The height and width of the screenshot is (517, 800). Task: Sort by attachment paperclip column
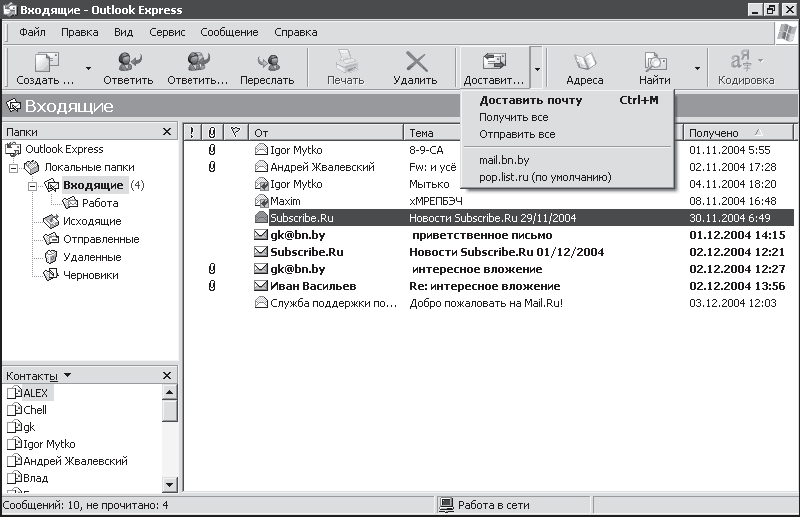click(x=212, y=133)
